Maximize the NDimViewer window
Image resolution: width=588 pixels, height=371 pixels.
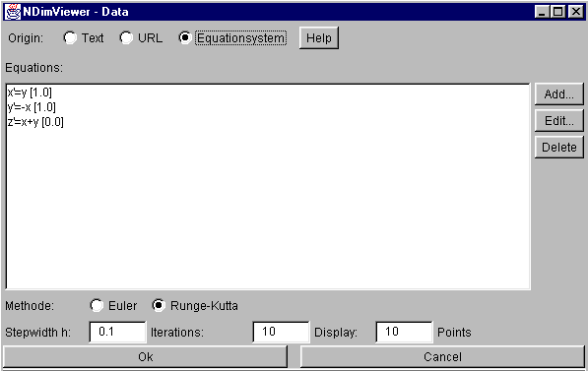(x=557, y=12)
